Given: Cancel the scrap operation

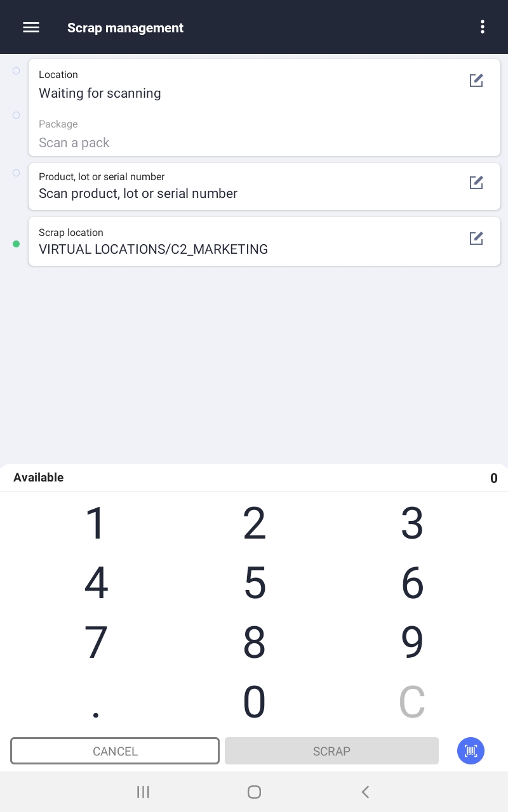Looking at the screenshot, I should click(115, 751).
